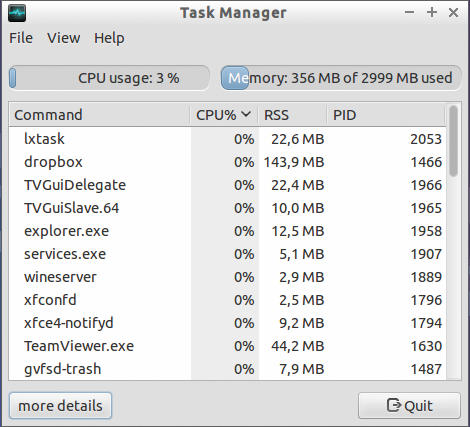
Task: Select the wineserver process row
Action: coord(227,277)
